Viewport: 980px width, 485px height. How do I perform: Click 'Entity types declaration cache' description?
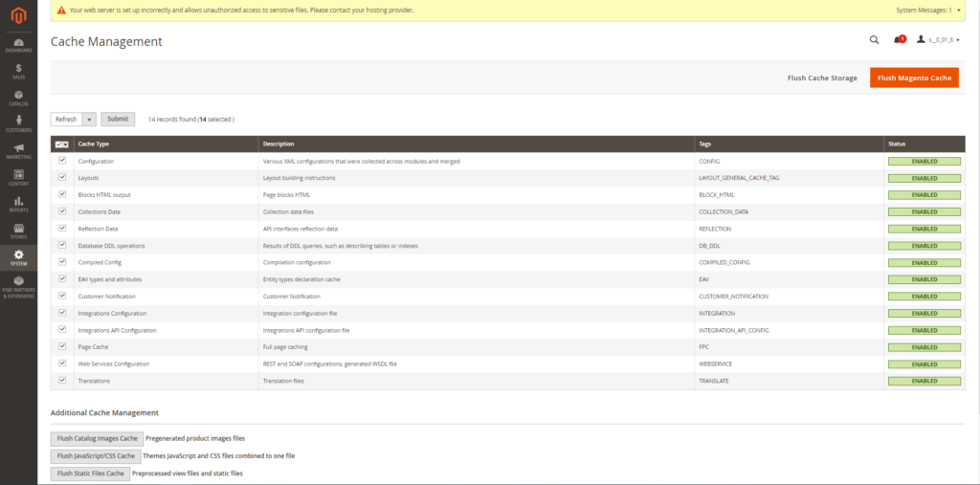[x=301, y=279]
